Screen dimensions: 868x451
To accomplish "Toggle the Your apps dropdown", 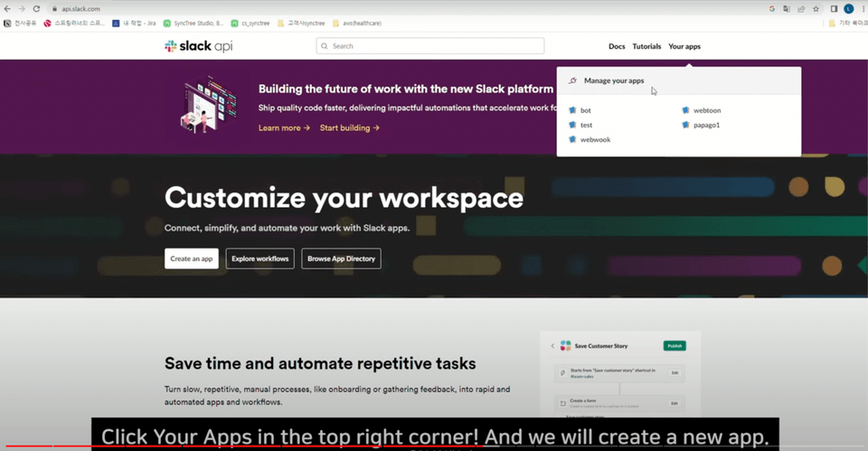I will (x=684, y=46).
